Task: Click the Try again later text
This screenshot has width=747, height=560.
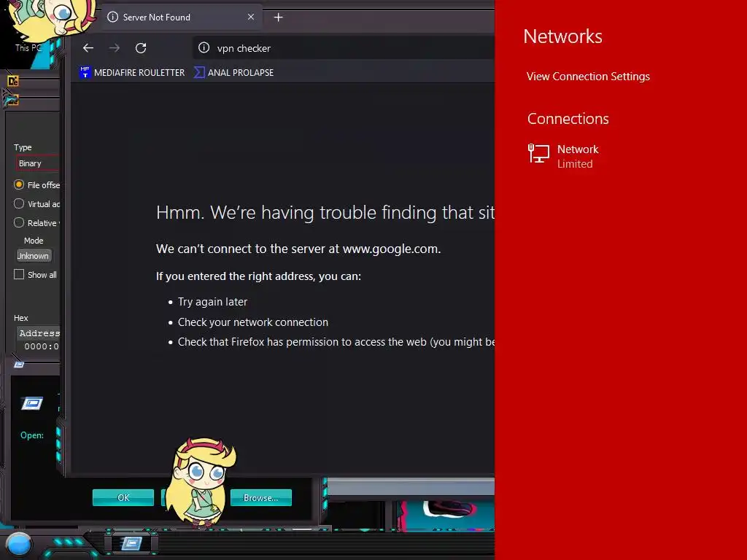Action: click(x=212, y=302)
